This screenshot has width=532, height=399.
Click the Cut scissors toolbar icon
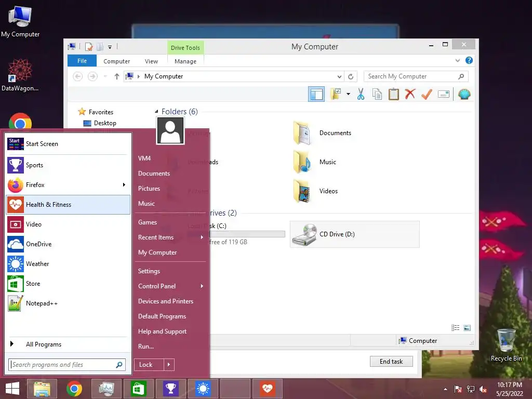(361, 95)
